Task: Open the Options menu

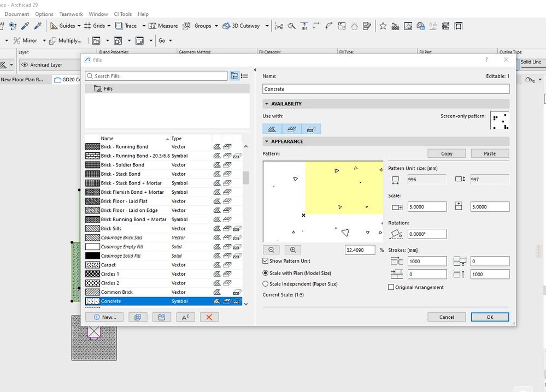Action: (44, 14)
